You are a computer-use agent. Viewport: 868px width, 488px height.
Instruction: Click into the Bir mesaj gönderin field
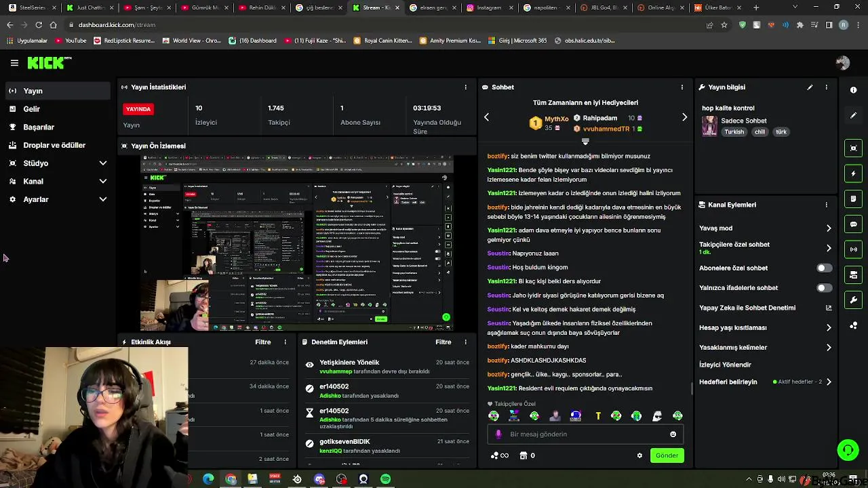point(585,434)
